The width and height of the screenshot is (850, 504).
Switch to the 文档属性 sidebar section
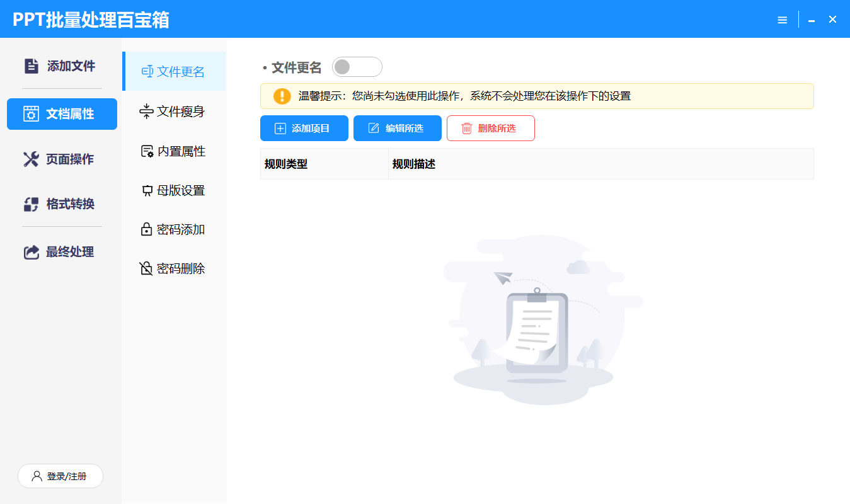[x=62, y=114]
